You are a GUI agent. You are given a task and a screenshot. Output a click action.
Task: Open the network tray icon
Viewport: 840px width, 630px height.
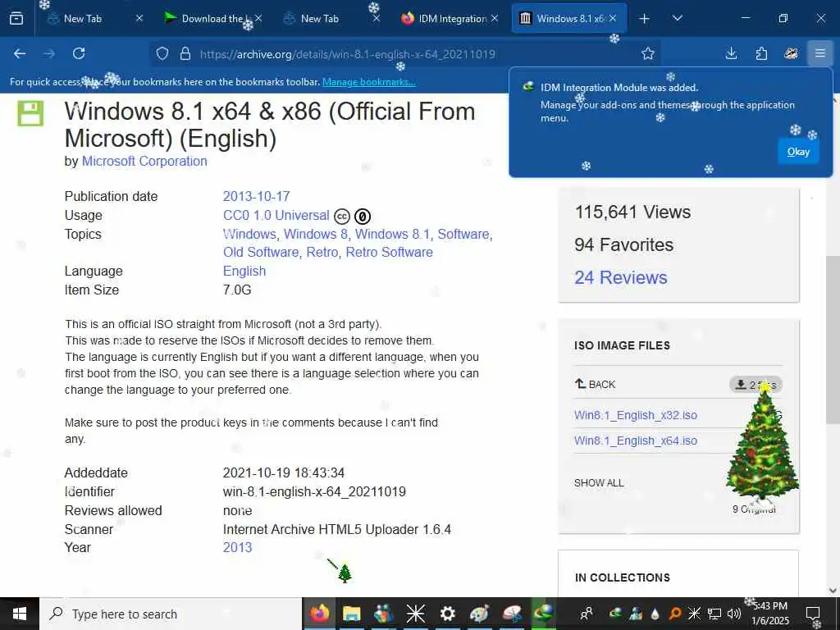click(x=714, y=614)
